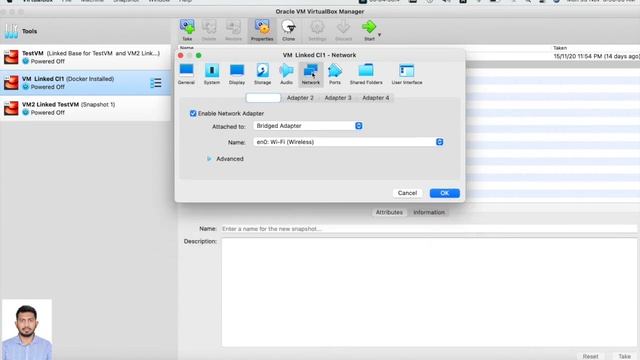Open the Audio settings section
This screenshot has width=640, height=360.
click(x=286, y=74)
